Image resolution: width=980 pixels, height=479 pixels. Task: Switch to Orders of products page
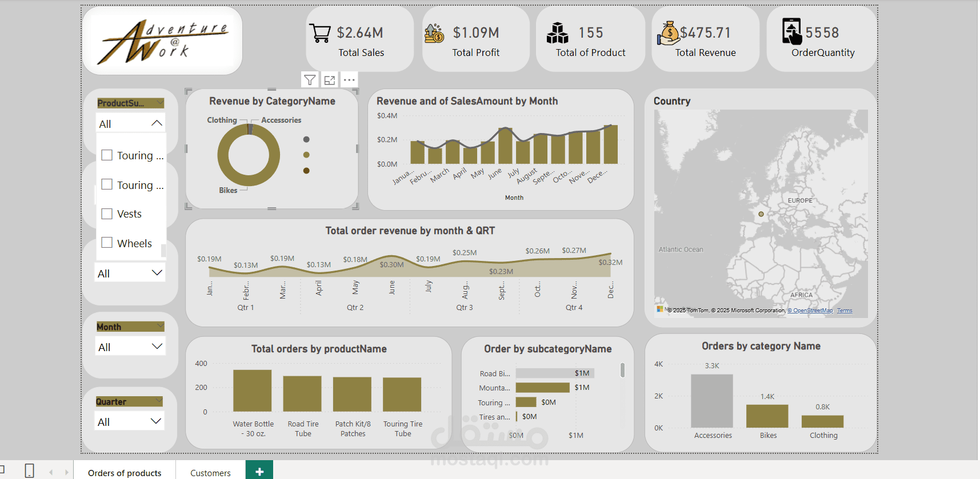click(x=125, y=473)
